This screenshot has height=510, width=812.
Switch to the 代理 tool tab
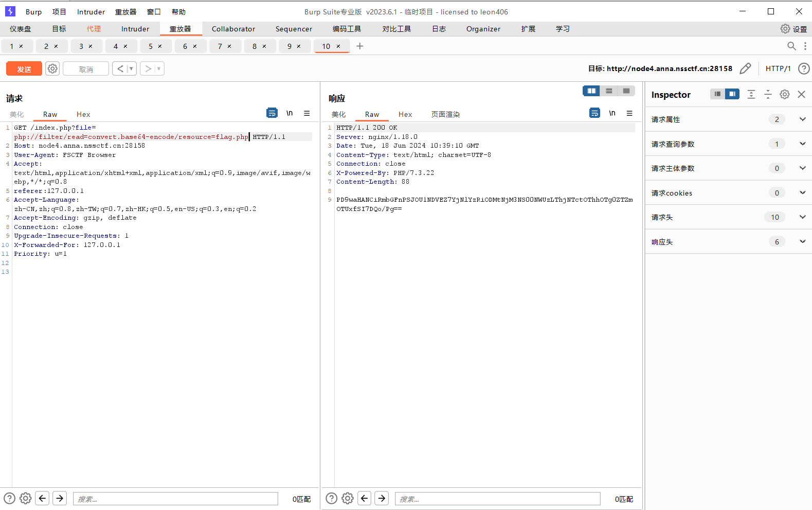pos(94,29)
